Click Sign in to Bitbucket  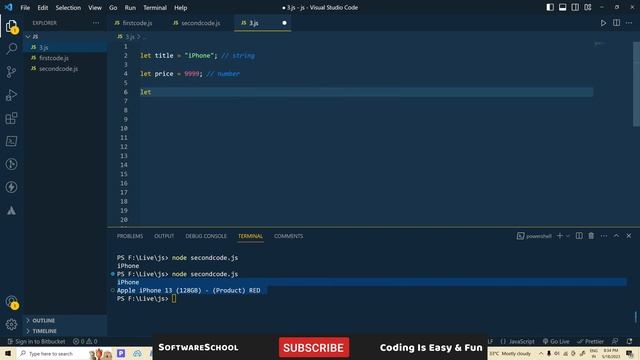pyautogui.click(x=36, y=341)
